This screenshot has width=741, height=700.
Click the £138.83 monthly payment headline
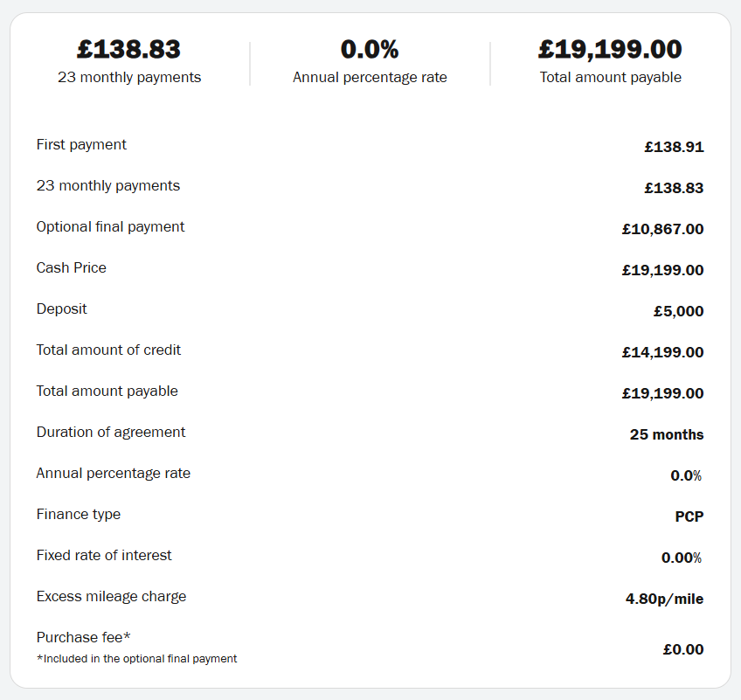coord(128,49)
